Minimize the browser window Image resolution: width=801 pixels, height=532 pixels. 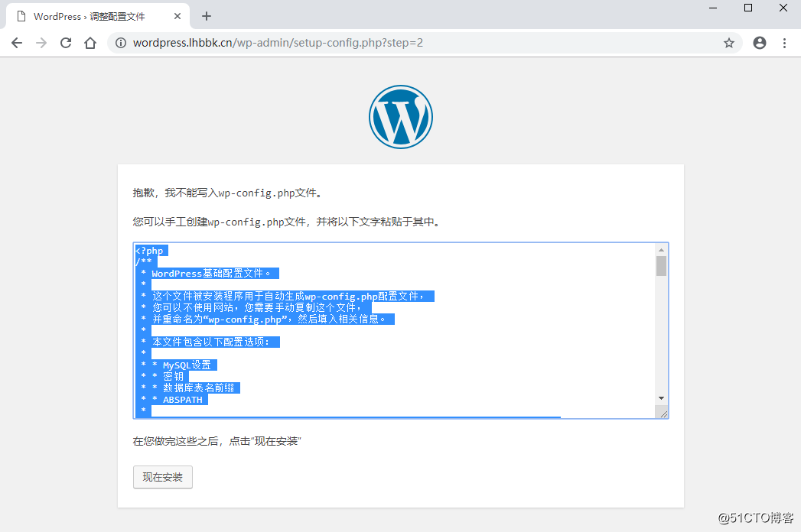[713, 8]
